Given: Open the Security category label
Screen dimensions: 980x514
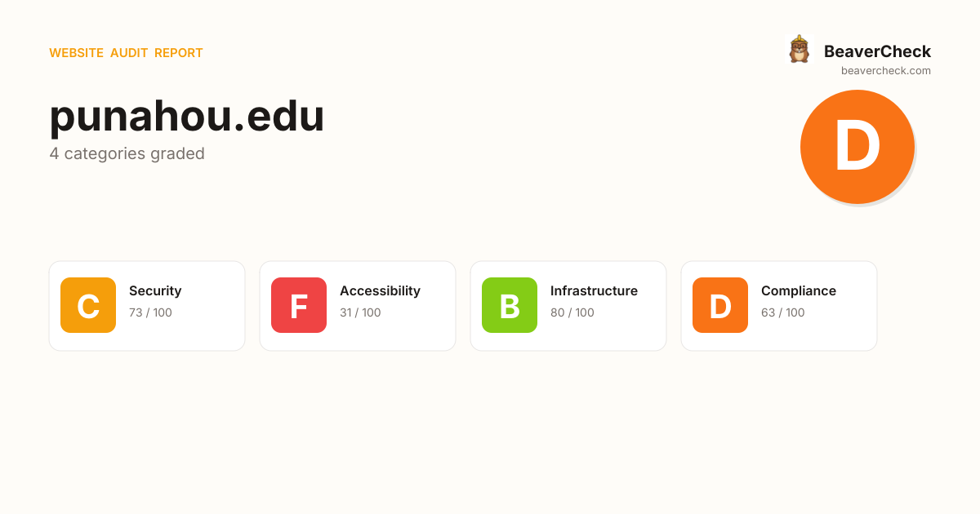Looking at the screenshot, I should [155, 291].
